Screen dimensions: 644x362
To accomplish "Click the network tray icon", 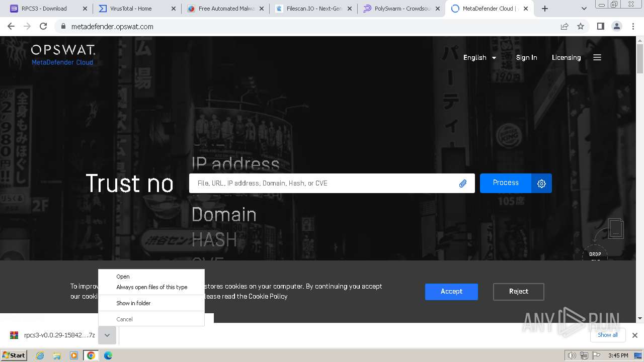I will point(584,355).
